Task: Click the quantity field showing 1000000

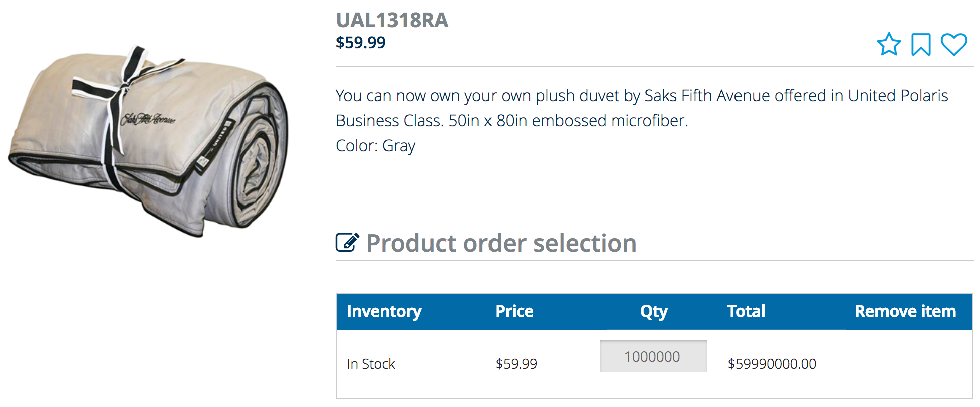Action: click(x=653, y=356)
